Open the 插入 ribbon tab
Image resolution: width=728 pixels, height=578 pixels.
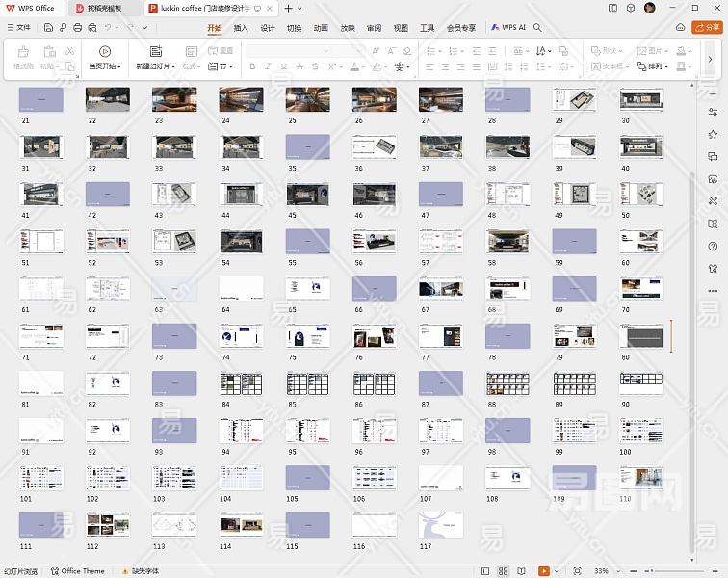coord(241,28)
